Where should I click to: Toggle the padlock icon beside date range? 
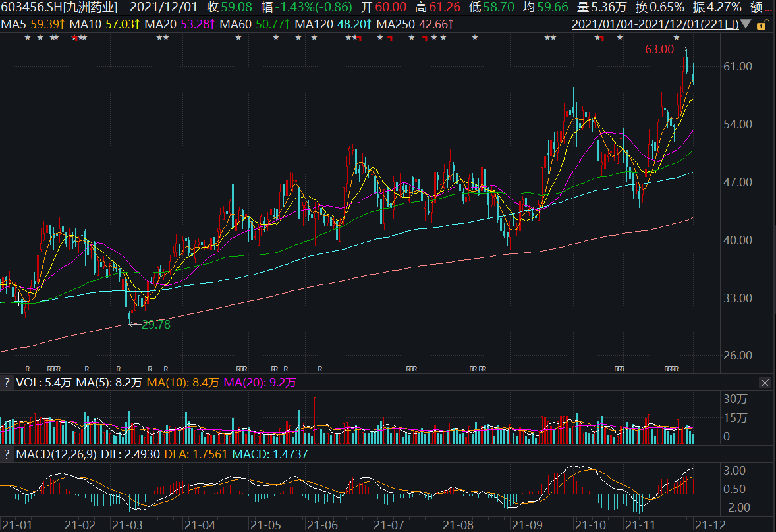click(762, 25)
